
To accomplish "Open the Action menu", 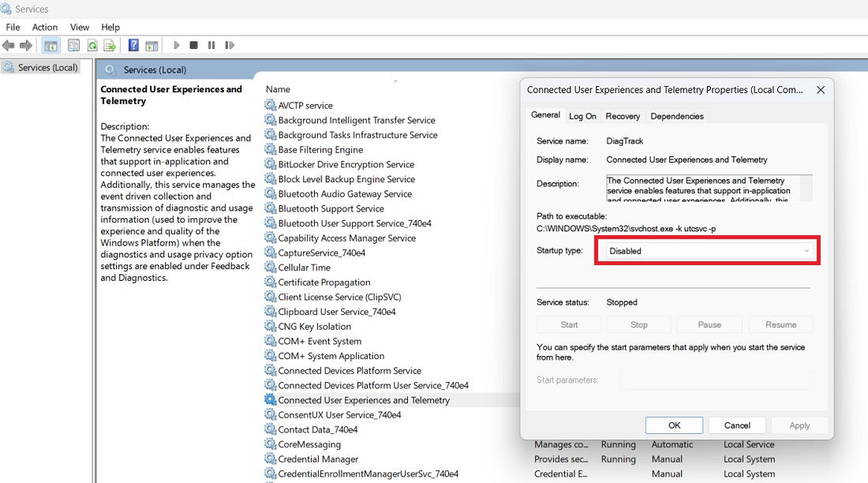I will click(x=44, y=27).
